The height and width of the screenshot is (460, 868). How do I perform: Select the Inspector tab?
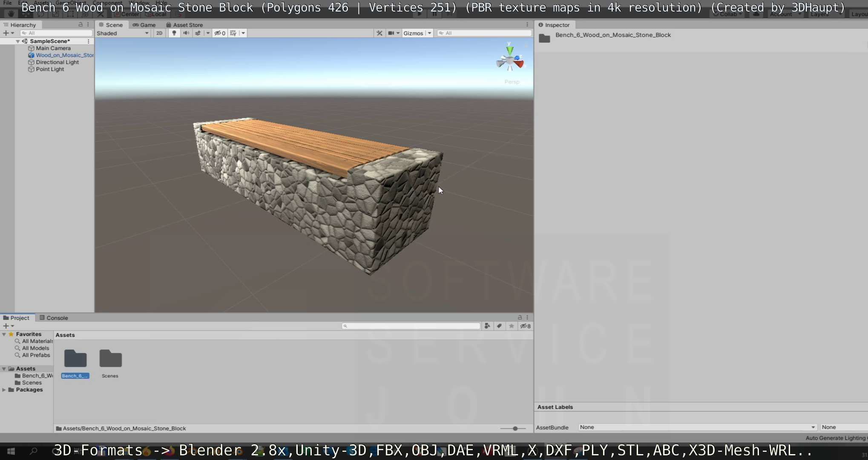pyautogui.click(x=554, y=25)
